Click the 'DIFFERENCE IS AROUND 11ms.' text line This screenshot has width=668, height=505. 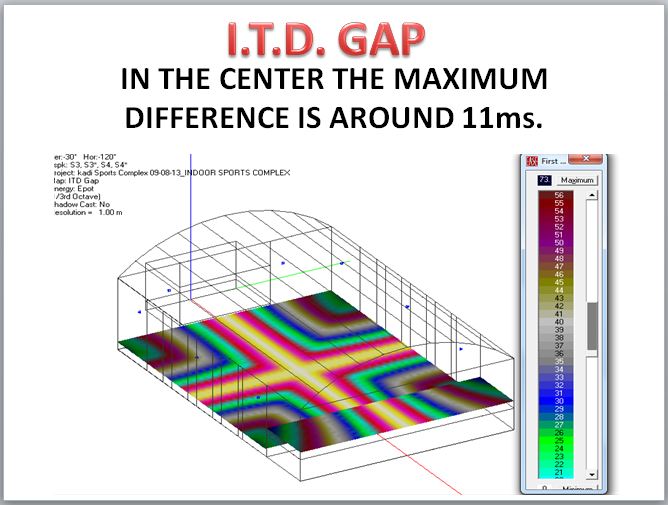coord(334,117)
